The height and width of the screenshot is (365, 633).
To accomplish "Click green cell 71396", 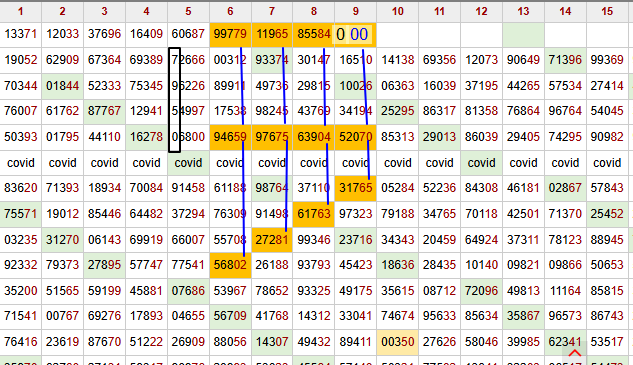I will coord(565,60).
